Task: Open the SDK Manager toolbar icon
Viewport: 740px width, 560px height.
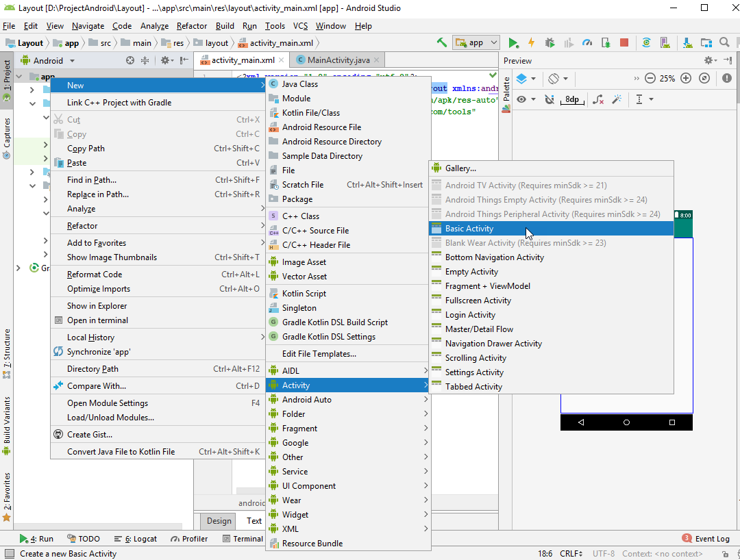Action: click(x=688, y=43)
